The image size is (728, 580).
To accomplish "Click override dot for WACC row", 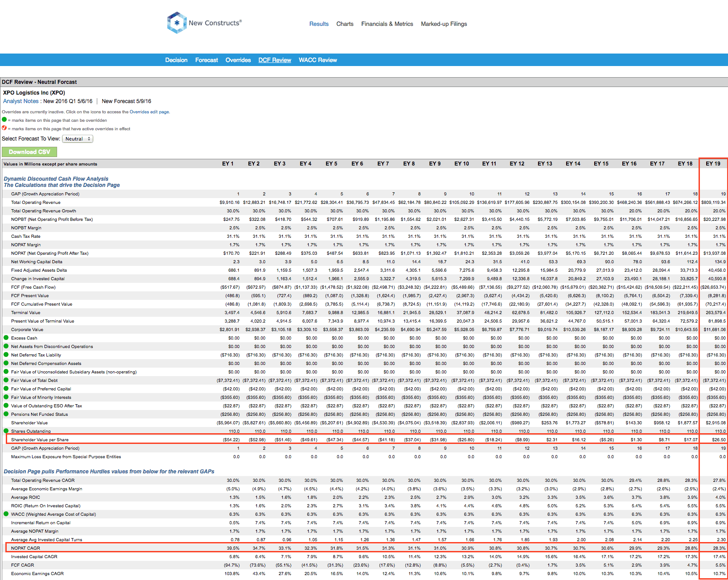I will pyautogui.click(x=6, y=514).
